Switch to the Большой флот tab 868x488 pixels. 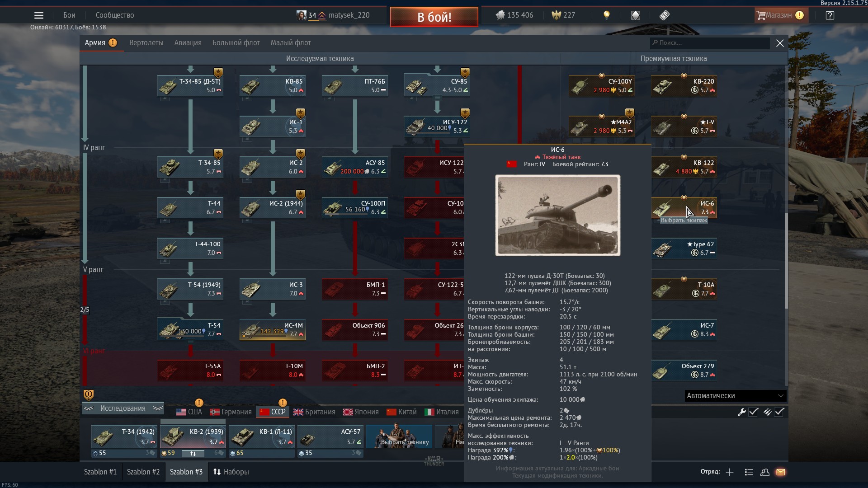236,43
